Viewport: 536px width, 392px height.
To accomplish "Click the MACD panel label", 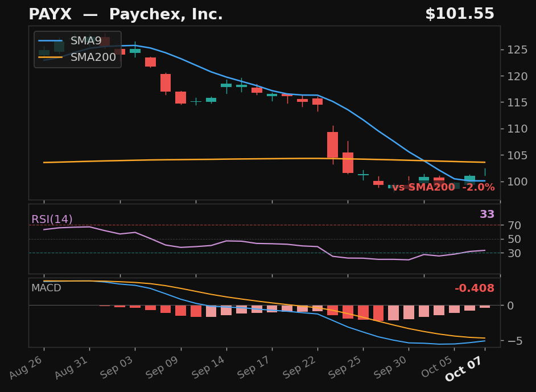I will pyautogui.click(x=46, y=288).
